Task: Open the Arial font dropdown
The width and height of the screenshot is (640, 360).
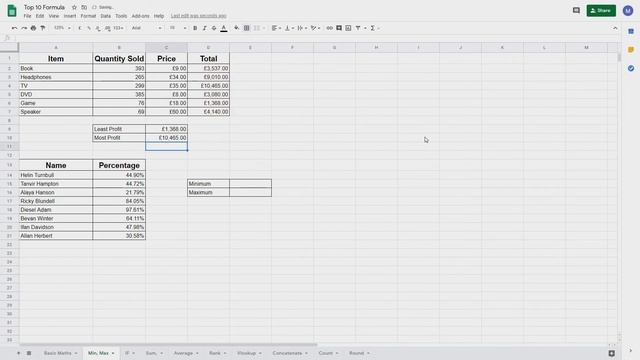Action: point(146,28)
